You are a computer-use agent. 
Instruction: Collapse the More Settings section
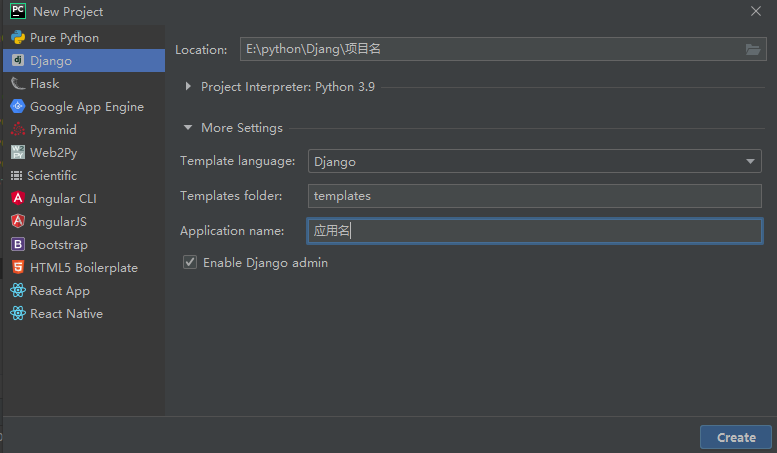coord(188,128)
